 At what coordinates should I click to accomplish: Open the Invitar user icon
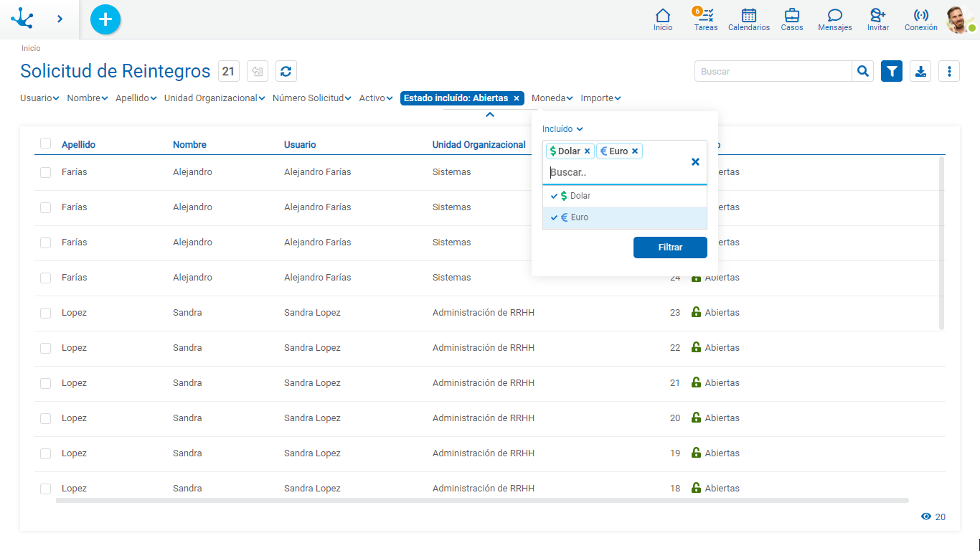pos(878,19)
